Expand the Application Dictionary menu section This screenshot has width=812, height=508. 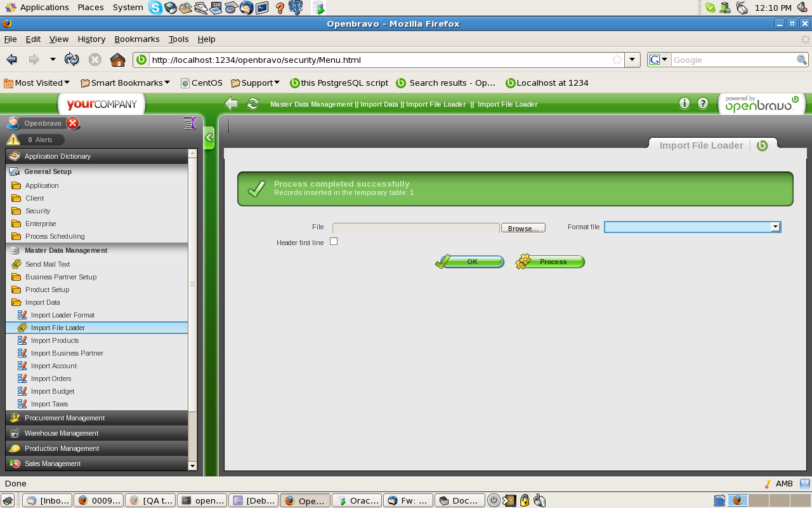tap(97, 156)
